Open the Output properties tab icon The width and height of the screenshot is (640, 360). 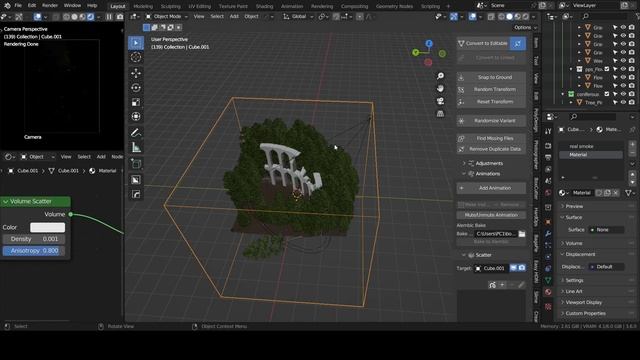pyautogui.click(x=548, y=158)
